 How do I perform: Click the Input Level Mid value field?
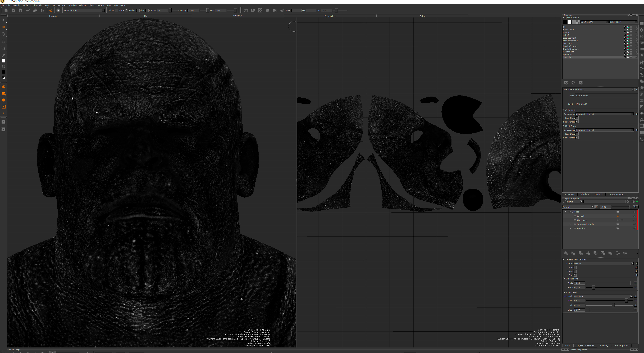pyautogui.click(x=579, y=305)
